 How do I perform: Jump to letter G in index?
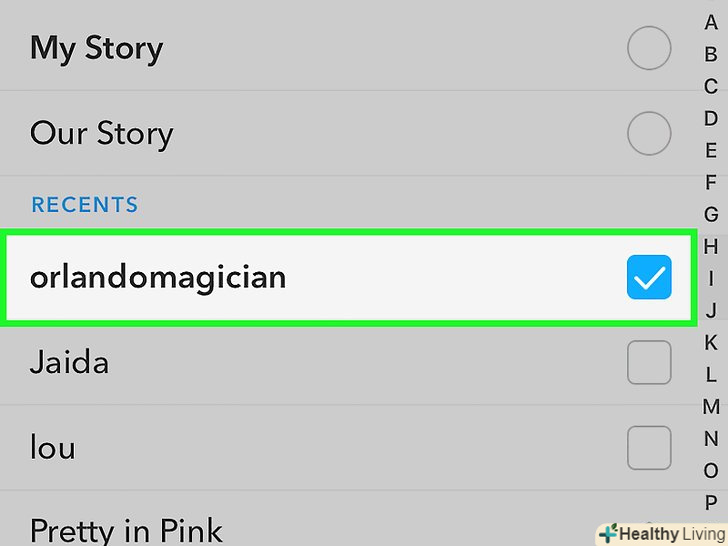[x=711, y=215]
